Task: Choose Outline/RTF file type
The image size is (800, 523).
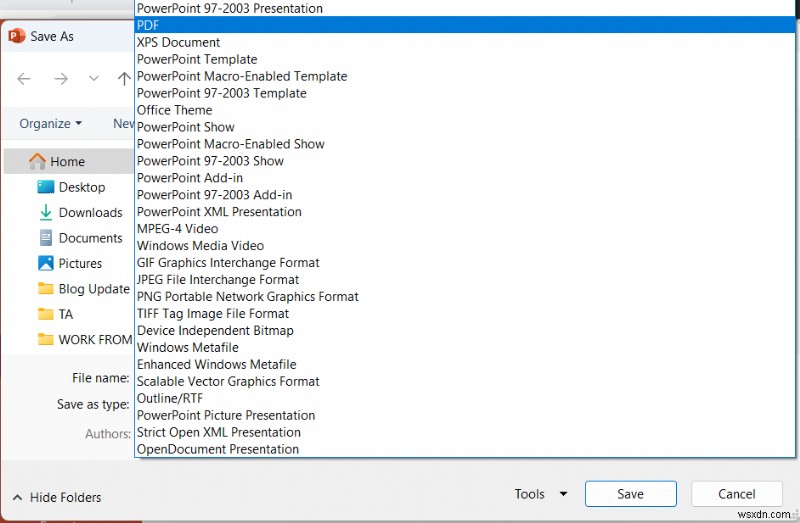Action: (465, 398)
